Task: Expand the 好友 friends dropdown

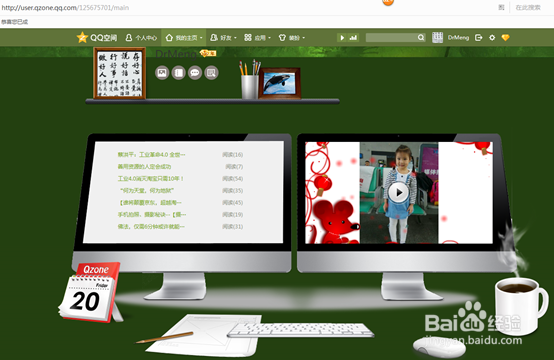Action: 223,38
